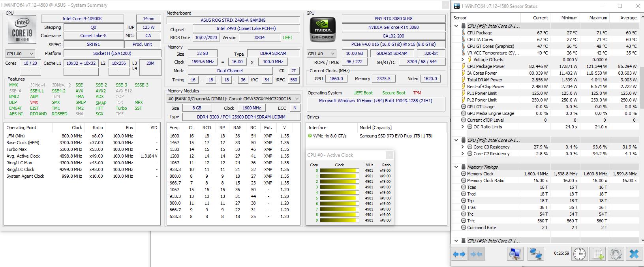The width and height of the screenshot is (644, 267).
Task: Click the CPU Package Power lightning icon
Action: pyautogui.click(x=464, y=66)
